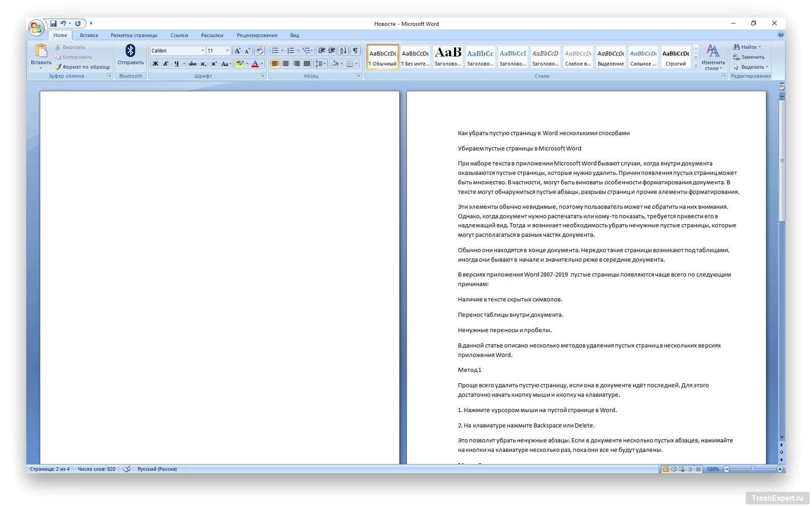
Task: Toggle paragraph marks ¶ display
Action: (355, 51)
